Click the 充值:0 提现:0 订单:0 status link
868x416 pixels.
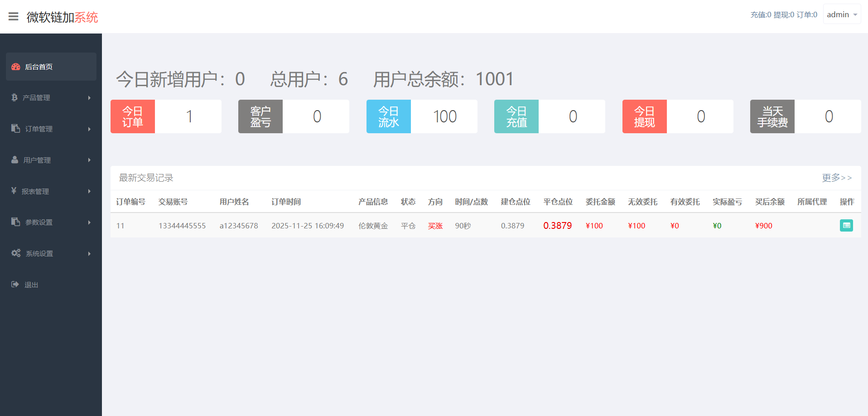pyautogui.click(x=784, y=15)
